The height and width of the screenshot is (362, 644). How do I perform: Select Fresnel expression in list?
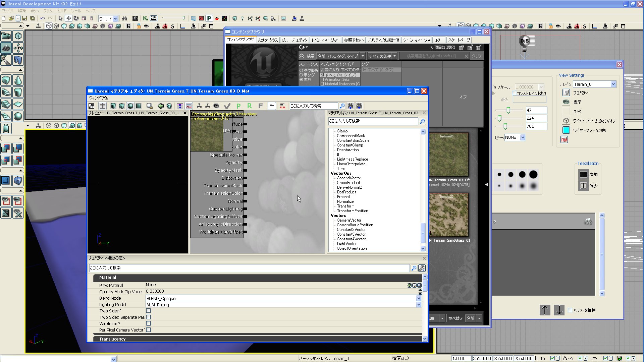pos(343,197)
